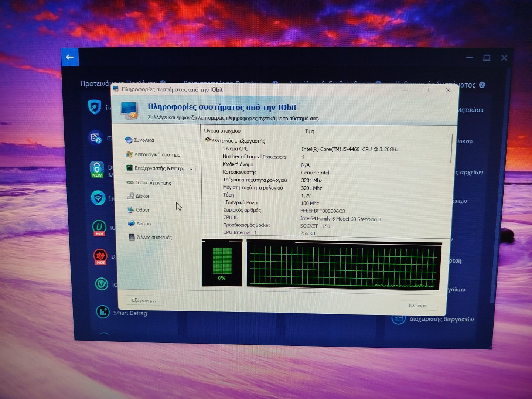Click the blue back arrow button
The image size is (532, 399).
(x=70, y=57)
